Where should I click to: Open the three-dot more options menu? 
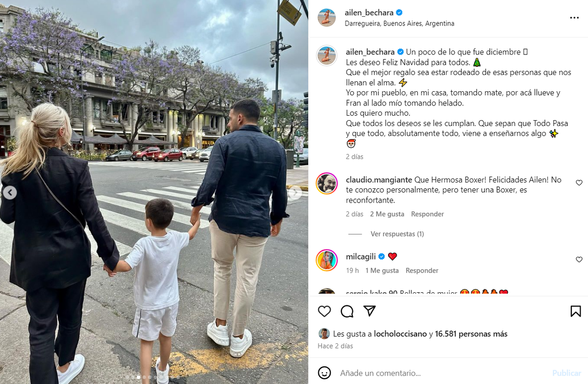coord(574,18)
